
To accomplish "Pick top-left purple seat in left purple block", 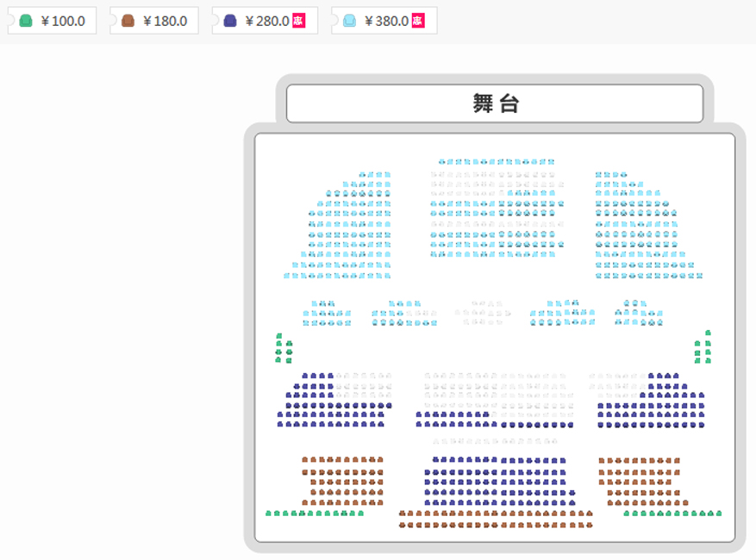I will click(x=304, y=376).
